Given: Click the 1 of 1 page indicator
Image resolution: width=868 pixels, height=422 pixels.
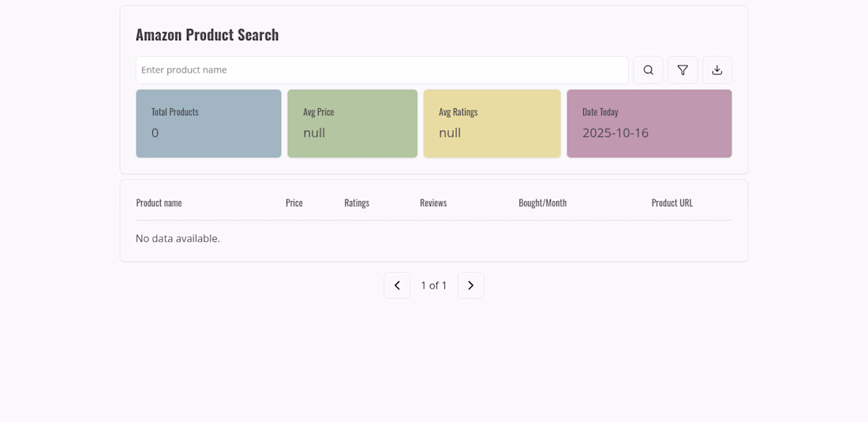Looking at the screenshot, I should pos(434,286).
